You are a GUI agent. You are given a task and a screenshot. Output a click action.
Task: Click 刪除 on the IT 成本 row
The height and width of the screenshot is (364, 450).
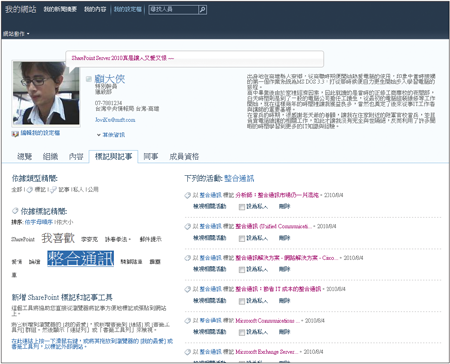284,301
